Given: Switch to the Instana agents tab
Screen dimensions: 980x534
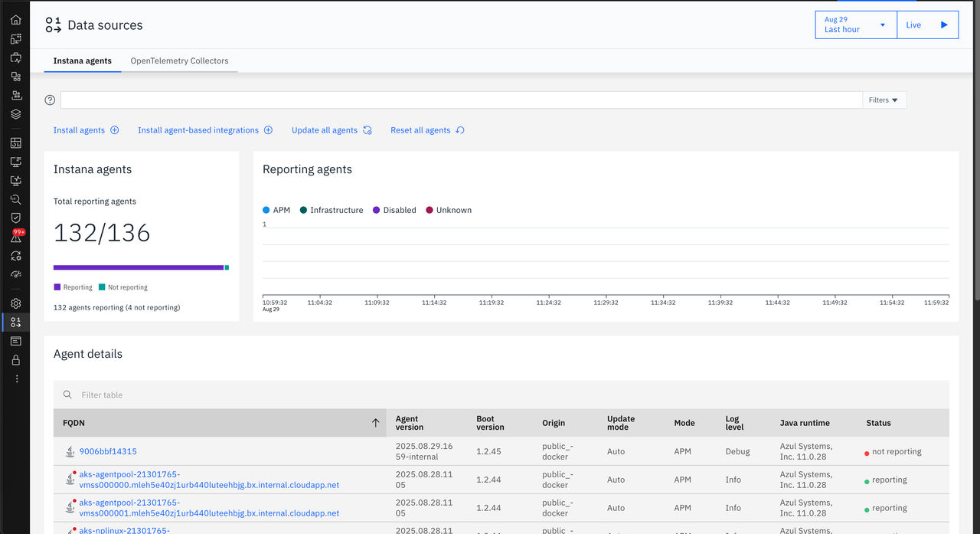Looking at the screenshot, I should 83,61.
